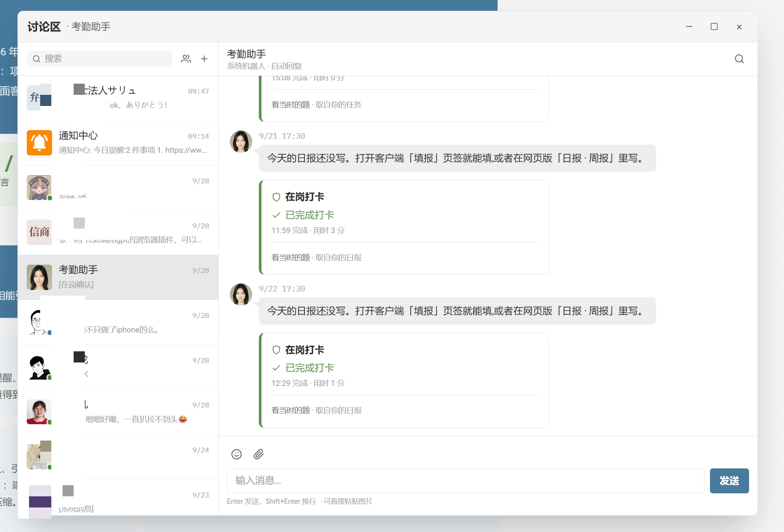Click the 信商 avatar conversation
784x532 pixels.
(x=118, y=232)
